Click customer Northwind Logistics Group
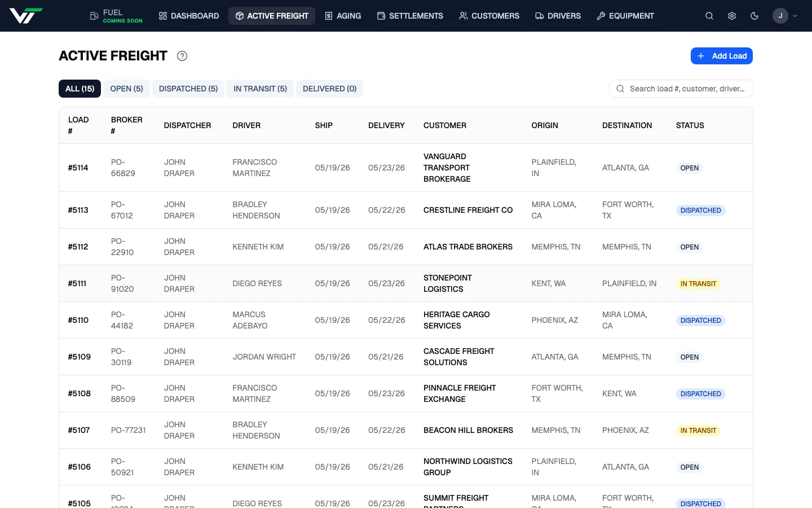This screenshot has height=508, width=812. tap(468, 467)
